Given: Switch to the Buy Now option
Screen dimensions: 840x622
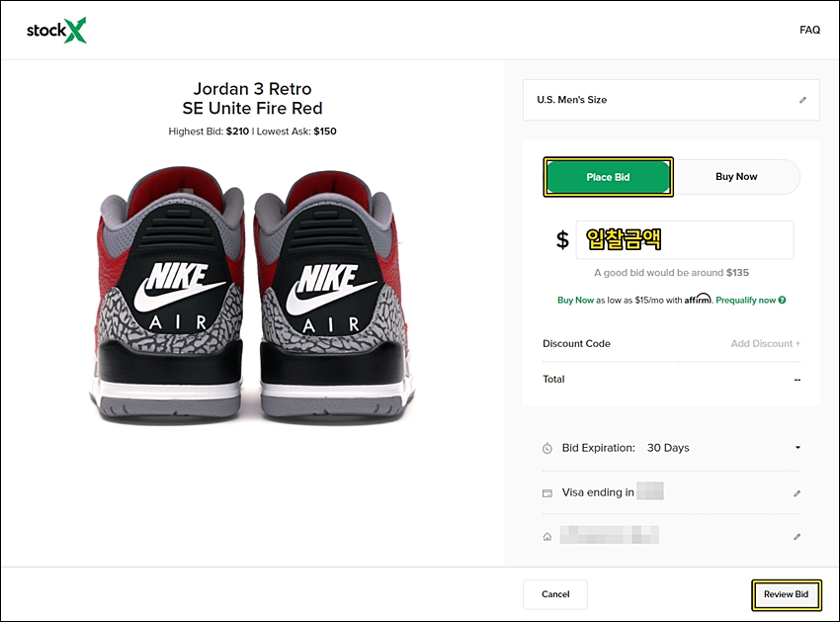Looking at the screenshot, I should (x=736, y=176).
